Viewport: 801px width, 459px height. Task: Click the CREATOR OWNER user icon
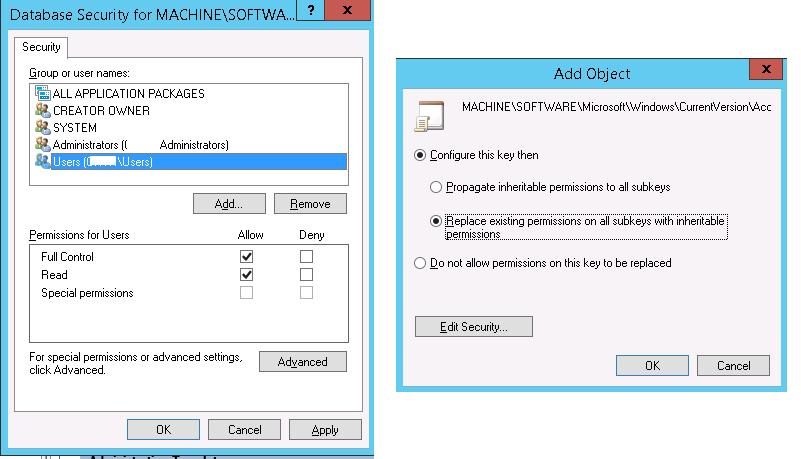click(x=42, y=110)
